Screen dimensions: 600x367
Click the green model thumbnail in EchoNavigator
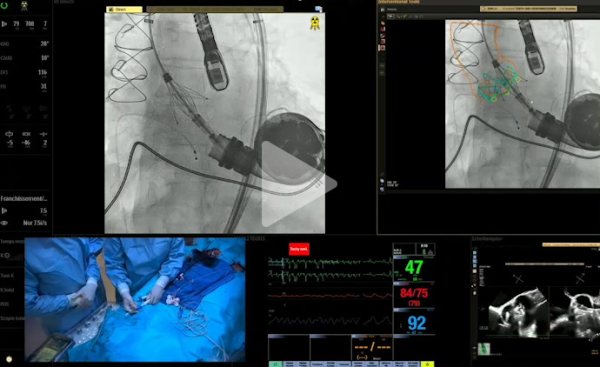coord(484,349)
